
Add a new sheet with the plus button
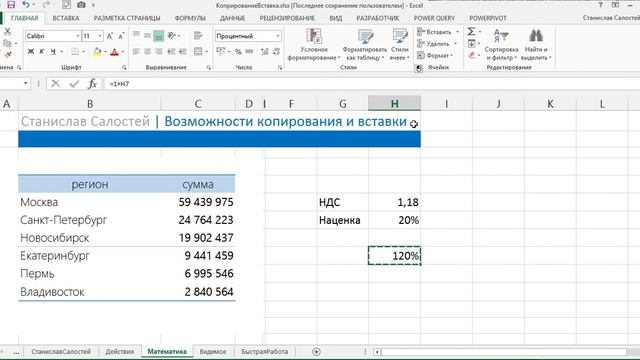[x=316, y=351]
